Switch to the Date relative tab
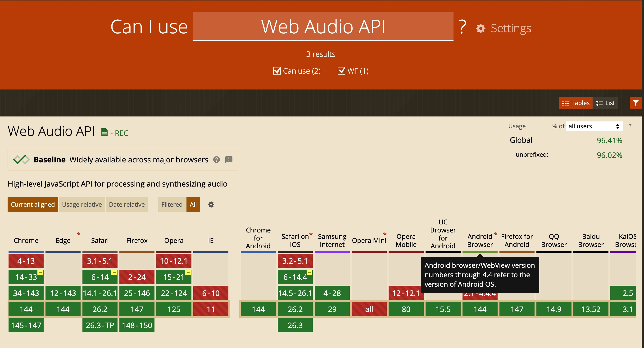This screenshot has height=348, width=644. [x=127, y=205]
